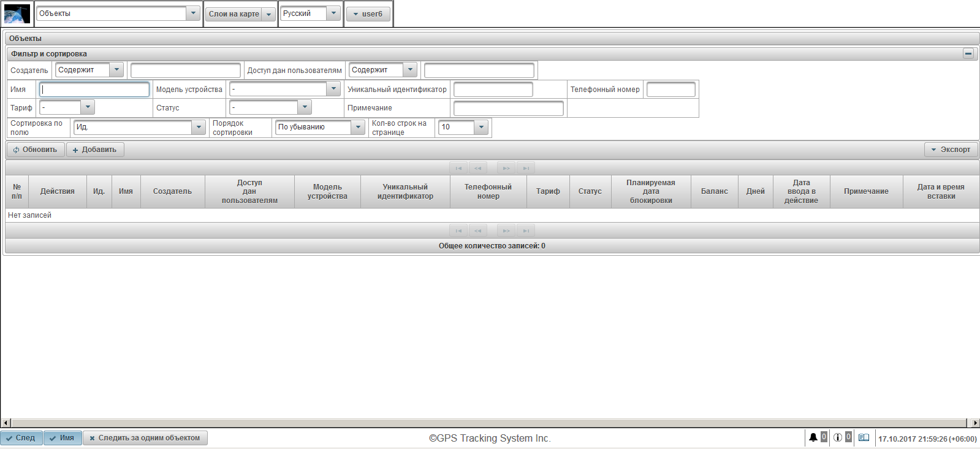The height and width of the screenshot is (449, 980).
Task: Click the horizontal scrollbar track at bottom
Action: tap(490, 423)
